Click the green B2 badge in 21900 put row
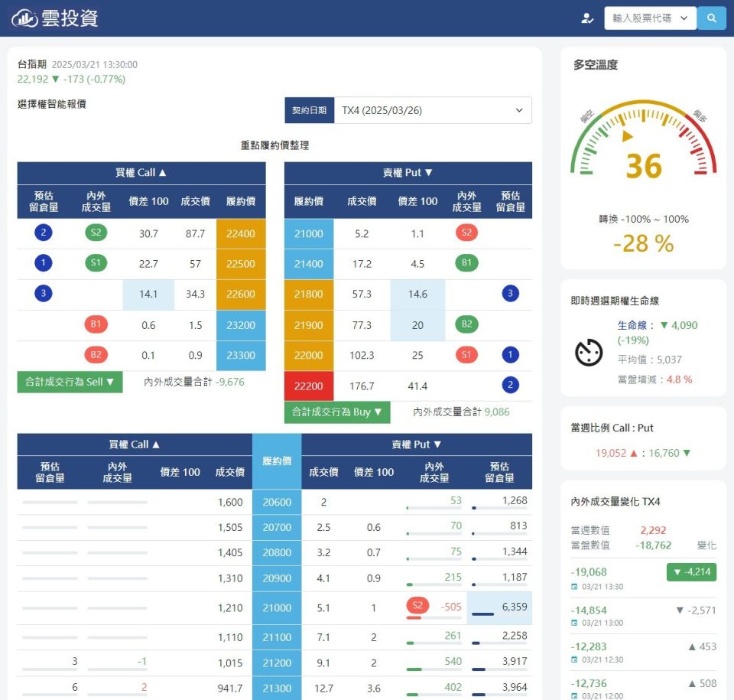734x700 pixels. coord(466,324)
